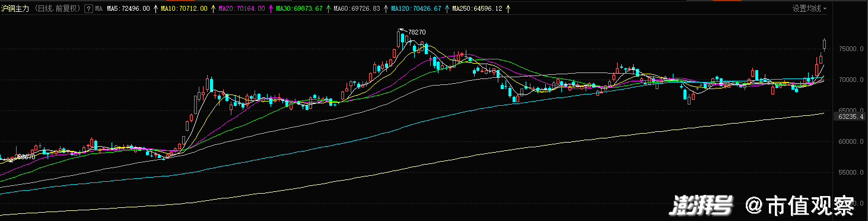Image resolution: width=868 pixels, height=221 pixels.
Task: Click the 日线,前复权 period selector
Action: point(57,9)
